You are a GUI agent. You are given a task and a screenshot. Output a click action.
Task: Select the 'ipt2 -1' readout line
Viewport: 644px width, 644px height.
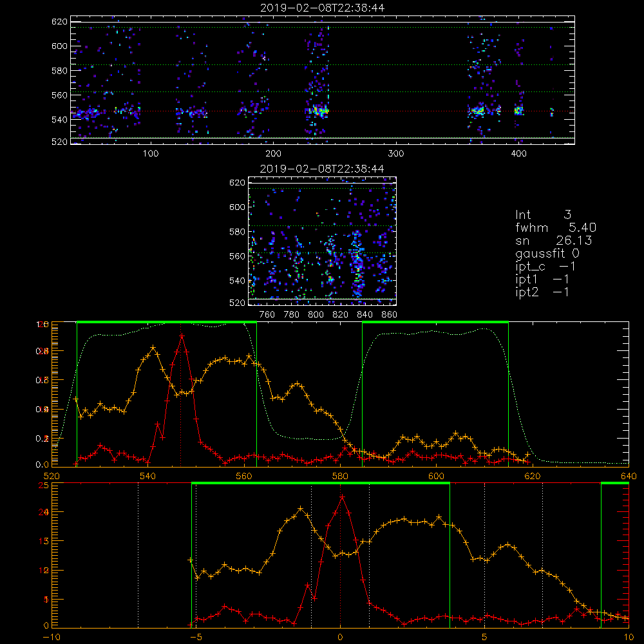point(542,292)
